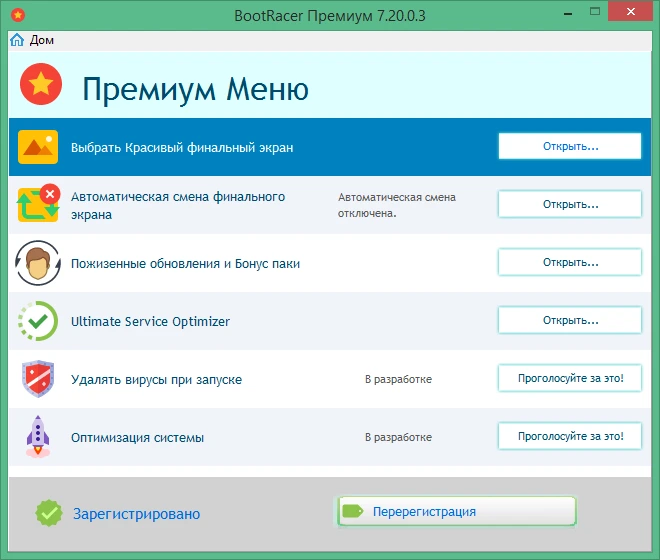This screenshot has width=660, height=560.
Task: Click the red star Premium logo
Action: point(41,84)
